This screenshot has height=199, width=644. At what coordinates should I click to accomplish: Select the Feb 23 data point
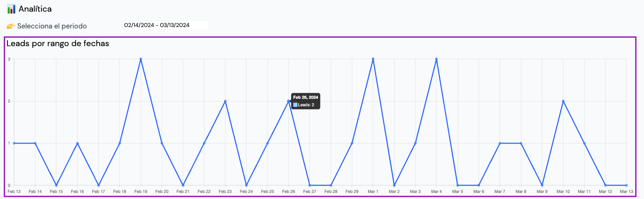(225, 101)
